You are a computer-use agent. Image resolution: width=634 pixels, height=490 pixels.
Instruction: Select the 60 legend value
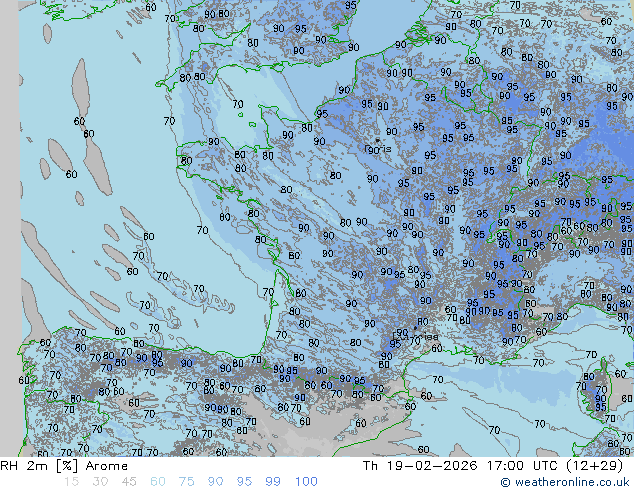tap(158, 482)
